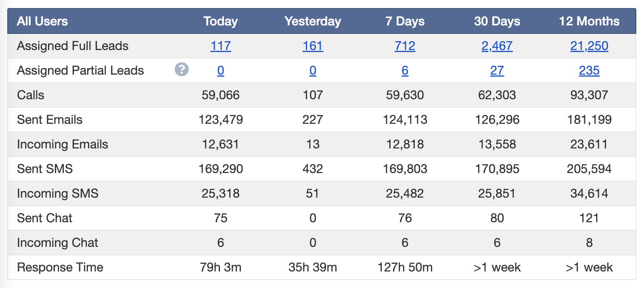Open the 30 Days full leads link 2,467

click(497, 46)
